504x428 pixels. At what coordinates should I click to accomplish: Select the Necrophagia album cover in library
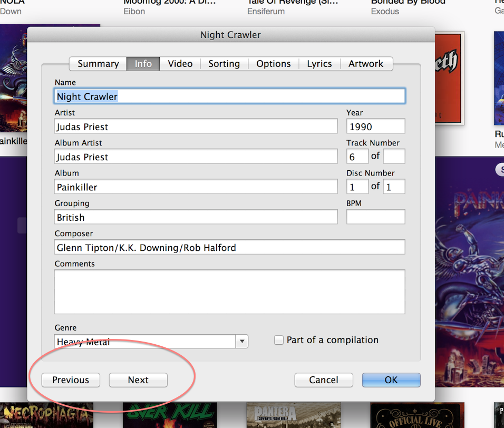tap(46, 415)
